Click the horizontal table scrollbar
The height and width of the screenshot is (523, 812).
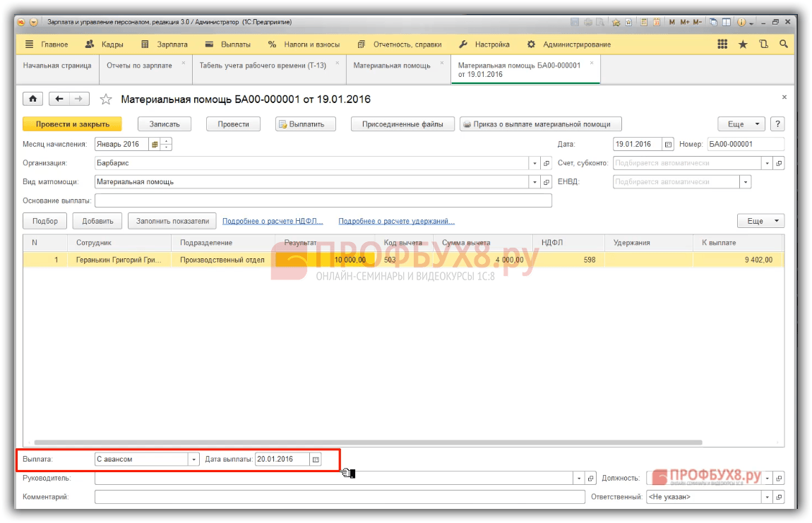pos(368,443)
